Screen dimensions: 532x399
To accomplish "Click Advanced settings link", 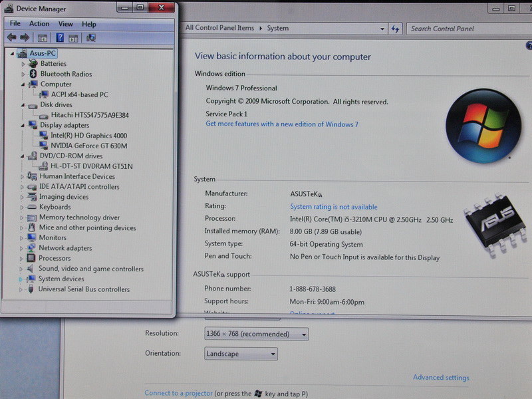I will 441,377.
